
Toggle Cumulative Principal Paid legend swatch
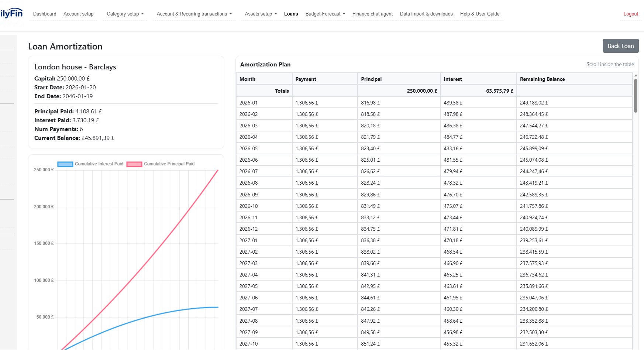tap(134, 164)
